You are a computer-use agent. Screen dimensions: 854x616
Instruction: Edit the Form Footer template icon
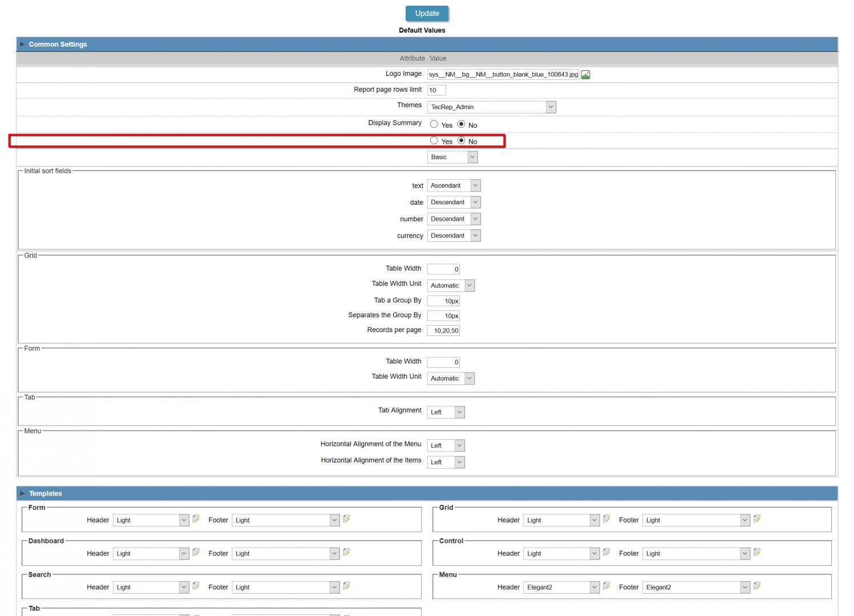(346, 519)
